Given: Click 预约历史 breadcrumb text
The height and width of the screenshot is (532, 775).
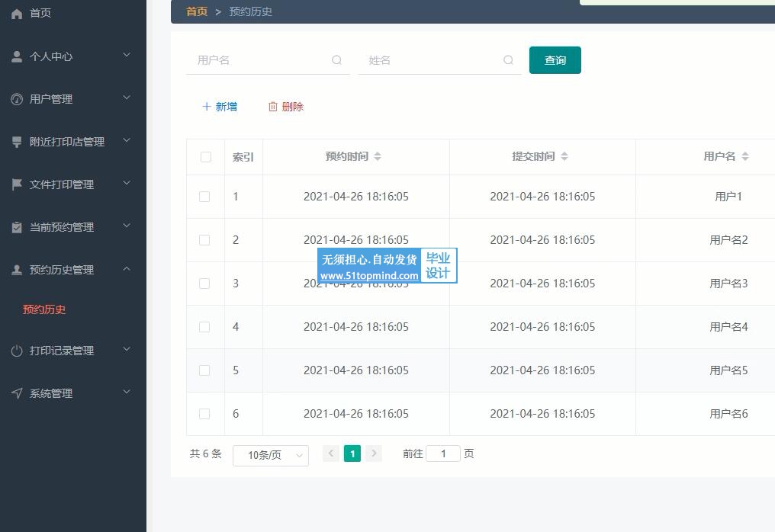Looking at the screenshot, I should pyautogui.click(x=251, y=11).
